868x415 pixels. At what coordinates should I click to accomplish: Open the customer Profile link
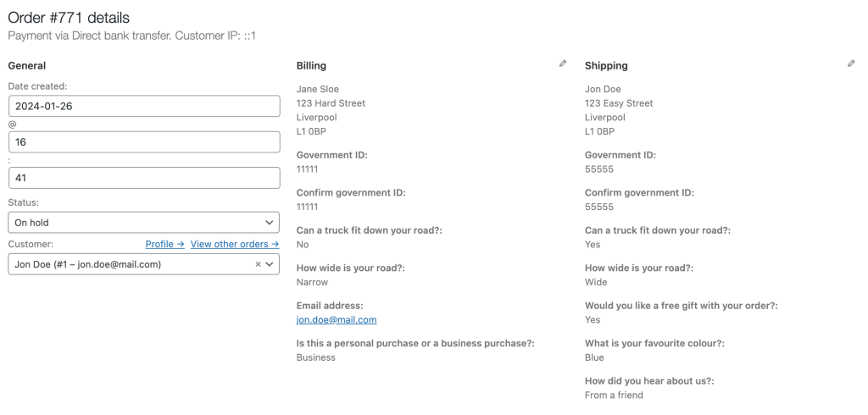point(164,244)
